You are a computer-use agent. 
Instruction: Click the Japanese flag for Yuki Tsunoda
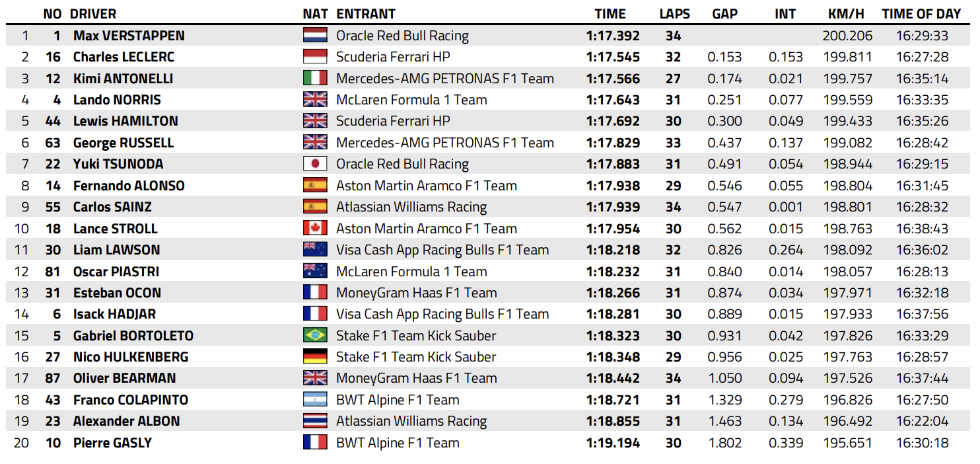315,164
